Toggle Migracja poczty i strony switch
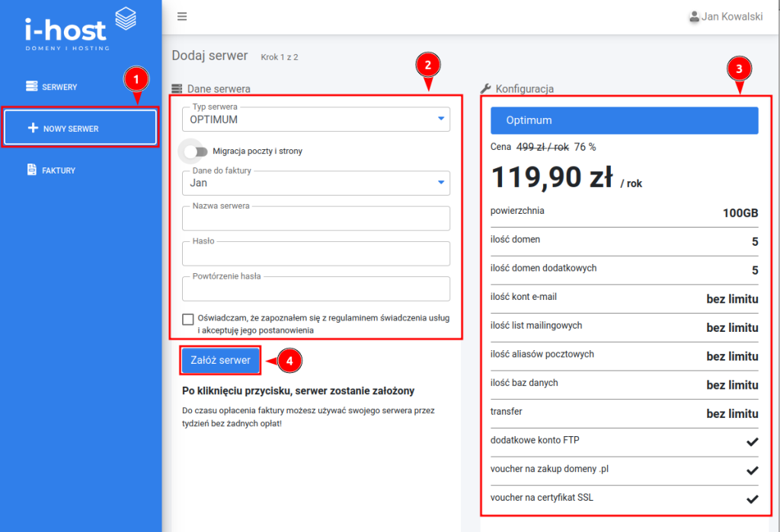 tap(196, 151)
